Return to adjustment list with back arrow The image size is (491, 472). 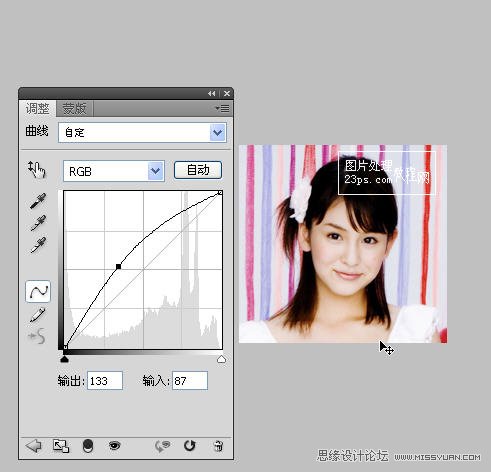[34, 446]
